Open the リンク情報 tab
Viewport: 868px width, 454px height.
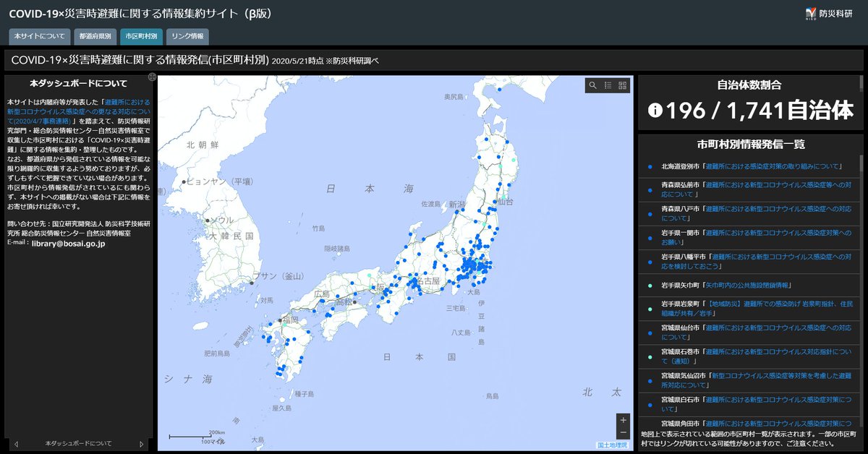pyautogui.click(x=187, y=36)
